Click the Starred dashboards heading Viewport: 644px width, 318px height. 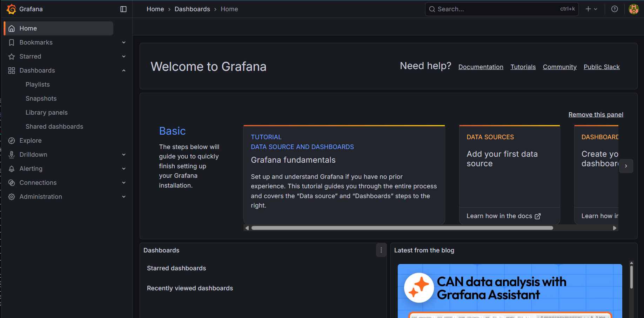point(176,268)
